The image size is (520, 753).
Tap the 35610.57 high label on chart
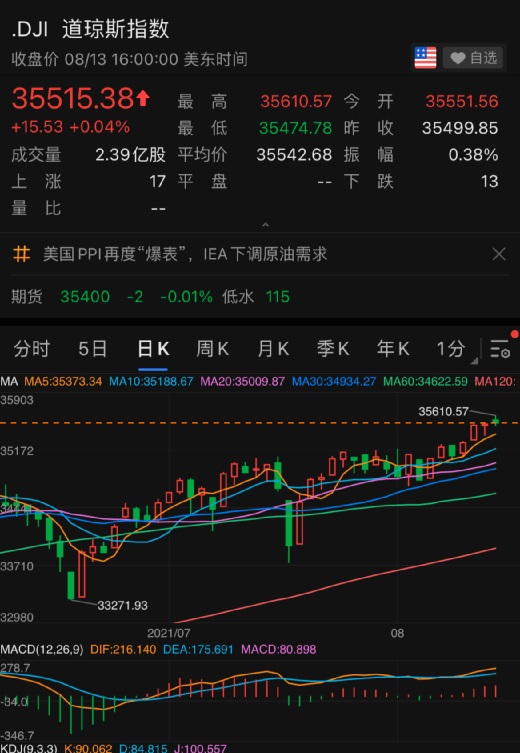(443, 411)
